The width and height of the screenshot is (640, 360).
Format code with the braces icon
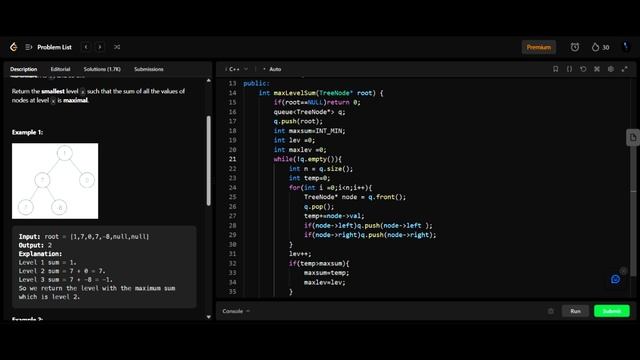(569, 69)
